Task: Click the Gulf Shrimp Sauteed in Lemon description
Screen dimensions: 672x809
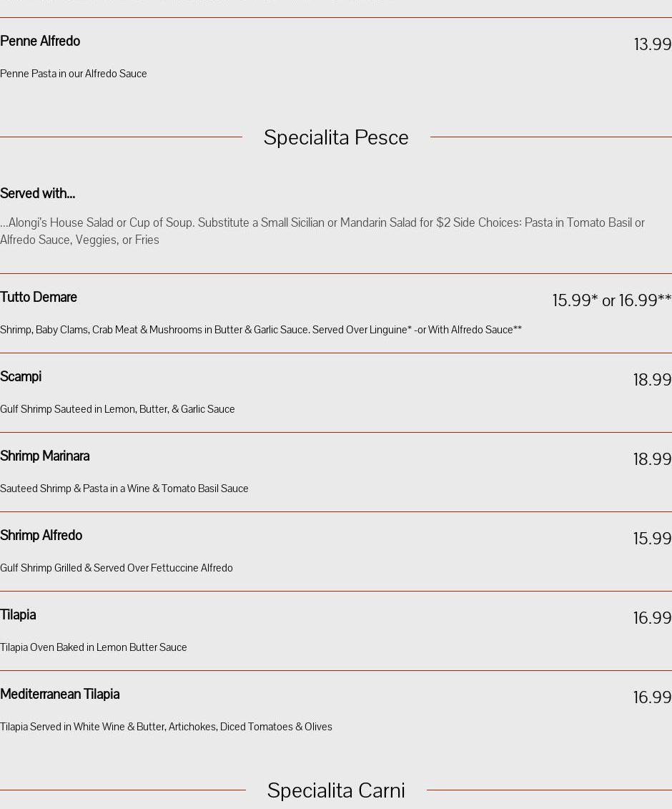Action: point(117,409)
